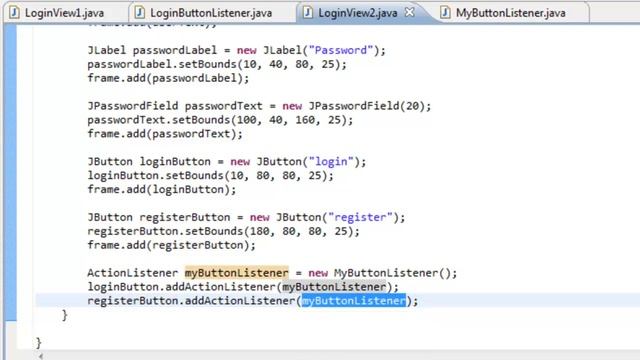Image resolution: width=640 pixels, height=360 pixels.
Task: Click the Java file icon on MyButtonListener.java tab
Action: click(x=445, y=13)
